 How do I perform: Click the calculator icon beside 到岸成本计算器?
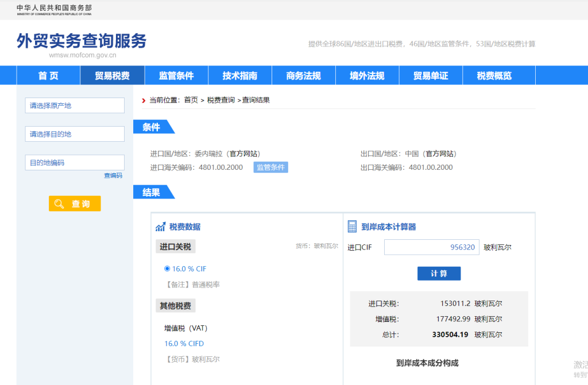tap(352, 227)
